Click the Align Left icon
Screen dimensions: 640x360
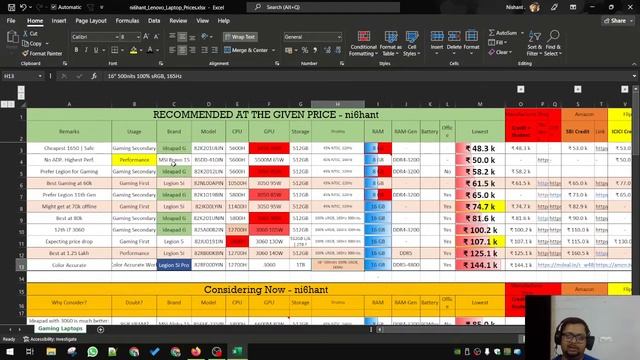(172, 50)
